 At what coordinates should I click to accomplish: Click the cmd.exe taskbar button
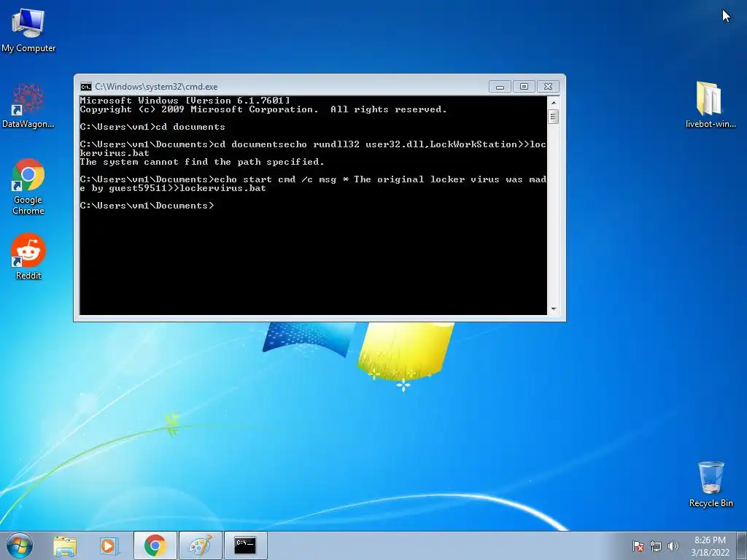click(x=245, y=545)
